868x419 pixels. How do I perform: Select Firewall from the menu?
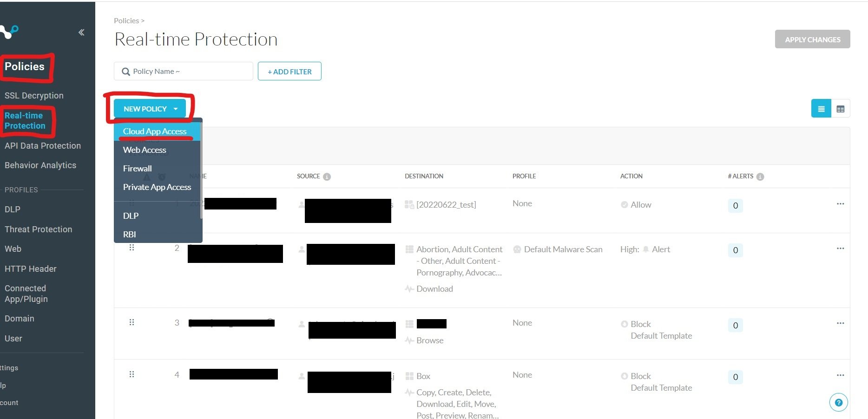pos(157,169)
